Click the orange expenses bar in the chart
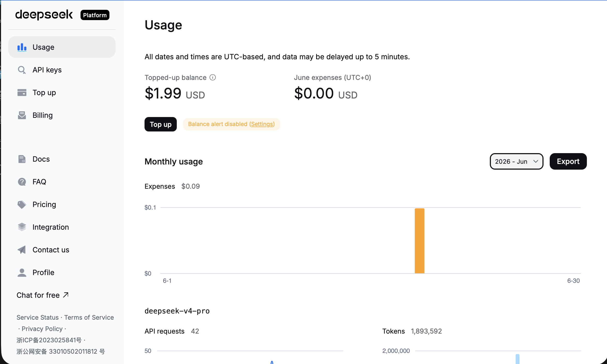 [x=420, y=241]
